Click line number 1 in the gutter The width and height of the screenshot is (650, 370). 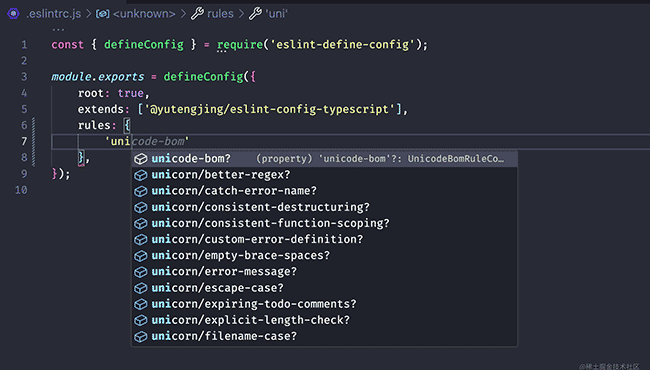pyautogui.click(x=24, y=45)
